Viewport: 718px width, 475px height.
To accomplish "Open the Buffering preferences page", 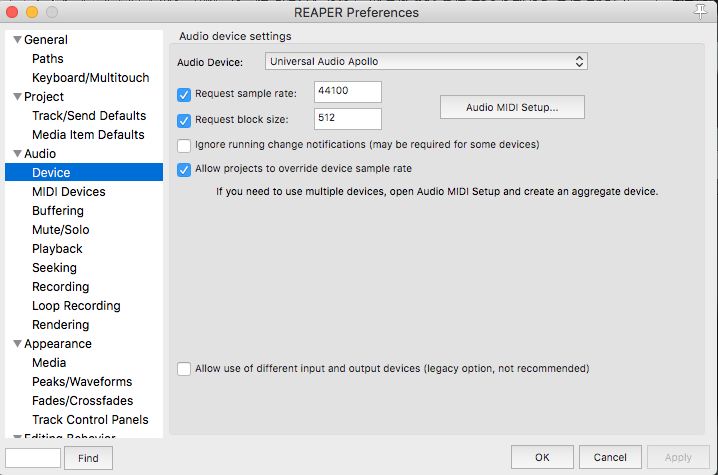I will point(58,211).
